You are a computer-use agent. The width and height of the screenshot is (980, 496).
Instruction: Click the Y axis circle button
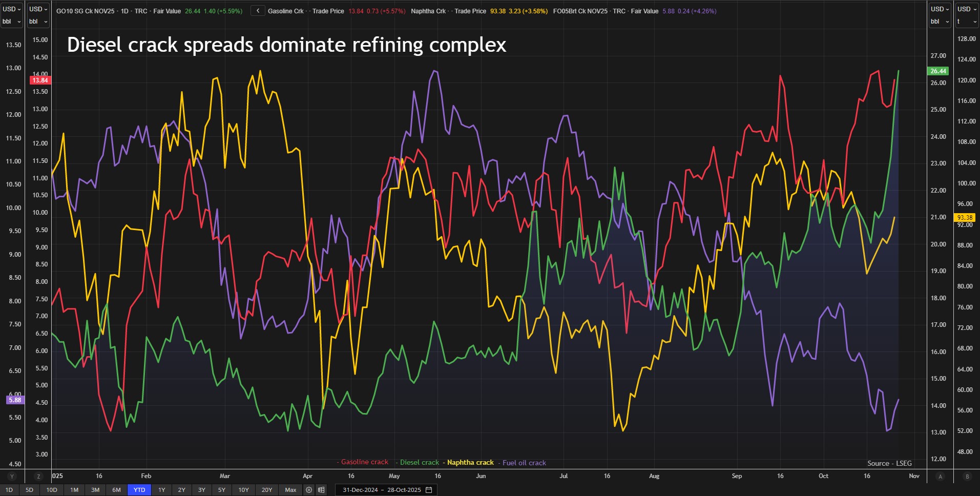(x=12, y=477)
